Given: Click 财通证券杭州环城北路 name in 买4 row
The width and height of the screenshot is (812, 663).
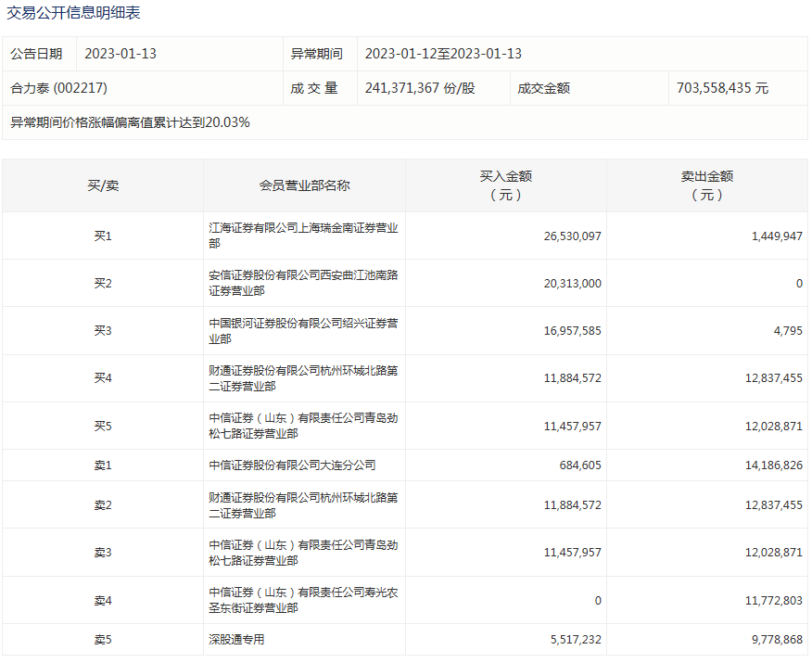Looking at the screenshot, I should [303, 378].
